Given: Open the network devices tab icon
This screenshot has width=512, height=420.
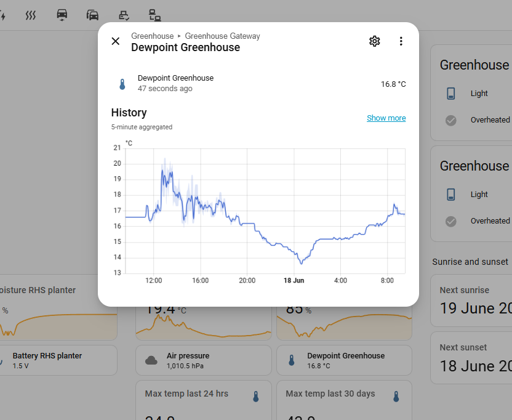Looking at the screenshot, I should (x=154, y=15).
